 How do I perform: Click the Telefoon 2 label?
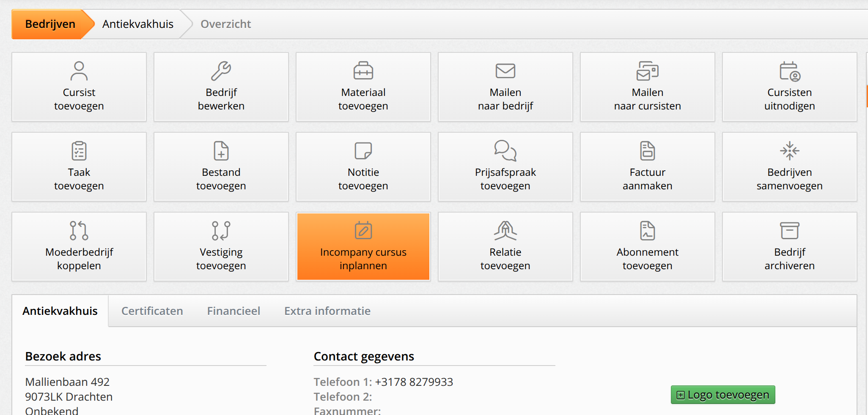coord(343,397)
